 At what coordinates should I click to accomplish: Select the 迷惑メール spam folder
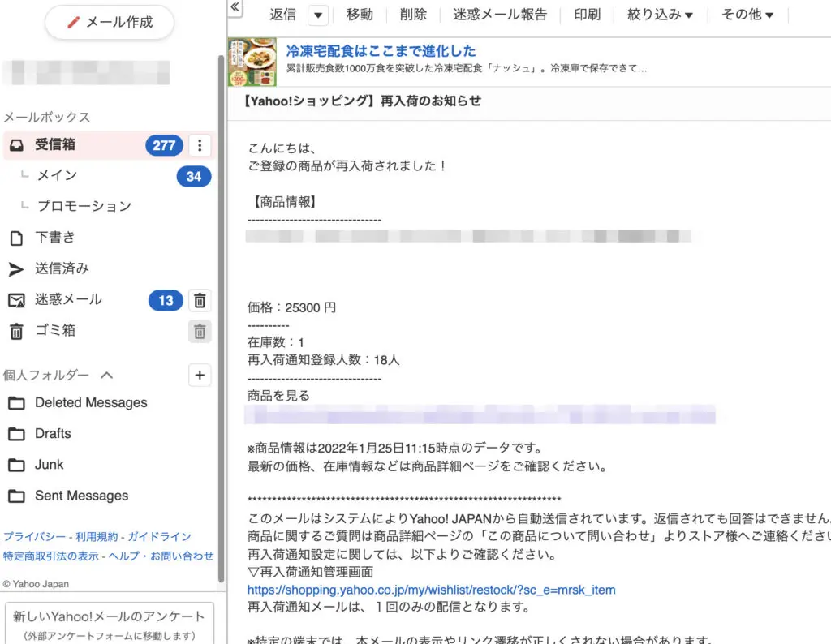(67, 300)
